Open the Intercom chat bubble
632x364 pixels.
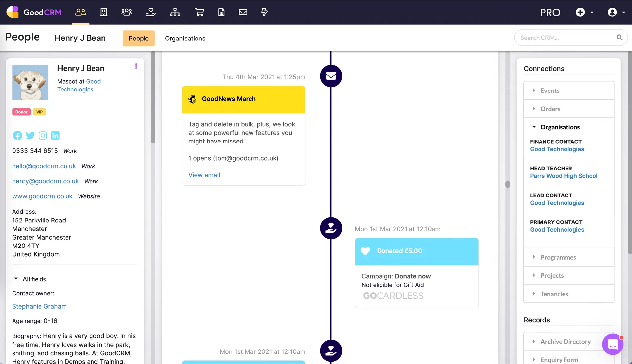(613, 344)
